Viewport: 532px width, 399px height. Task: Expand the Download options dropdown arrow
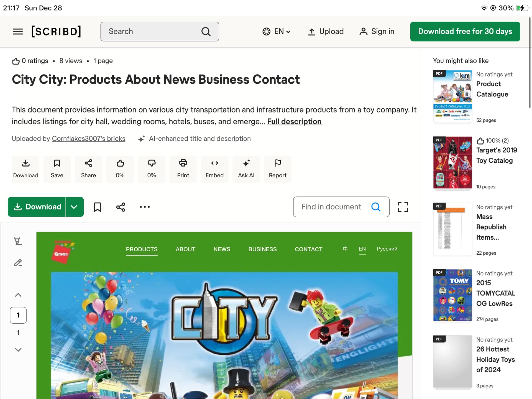[74, 207]
